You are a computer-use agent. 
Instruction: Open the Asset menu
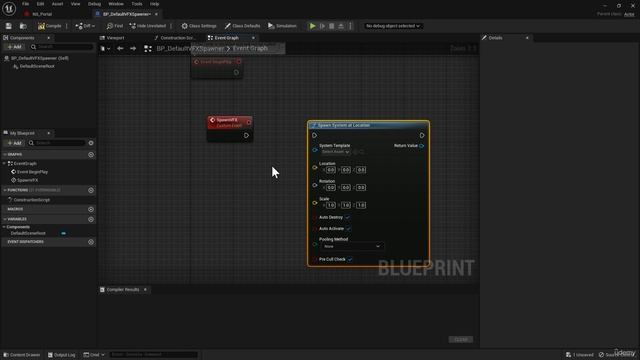[58, 4]
